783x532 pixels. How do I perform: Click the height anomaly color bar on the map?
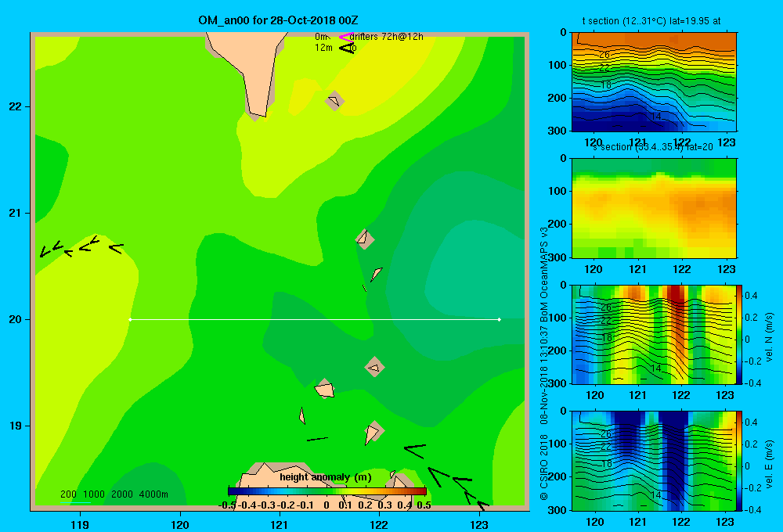coord(327,491)
